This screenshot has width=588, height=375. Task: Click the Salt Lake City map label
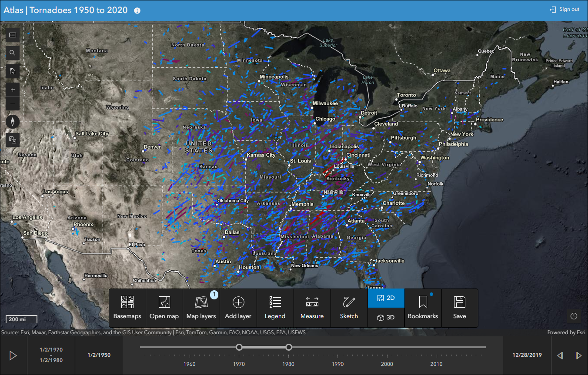92,134
